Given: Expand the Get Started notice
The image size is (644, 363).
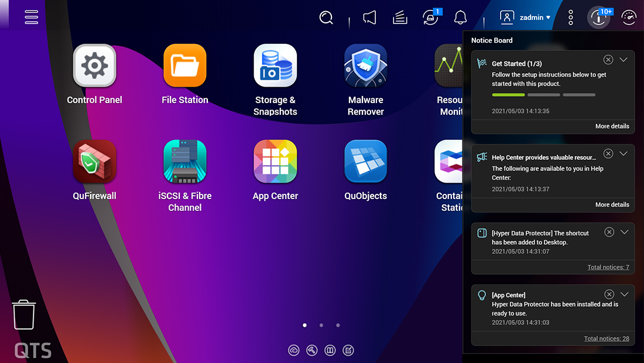Looking at the screenshot, I should pos(624,60).
